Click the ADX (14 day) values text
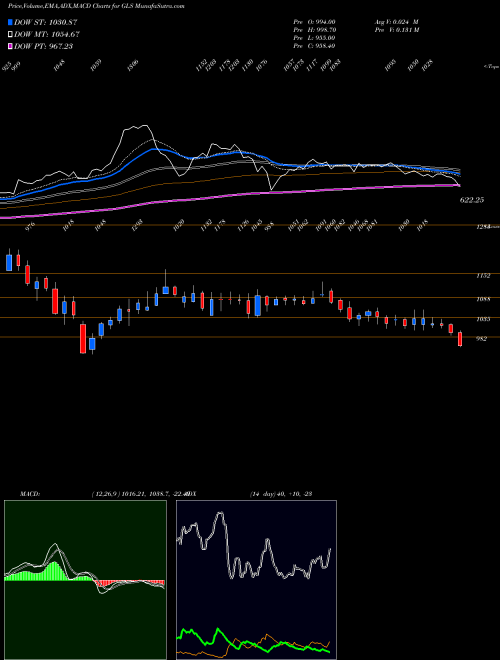 [281, 494]
